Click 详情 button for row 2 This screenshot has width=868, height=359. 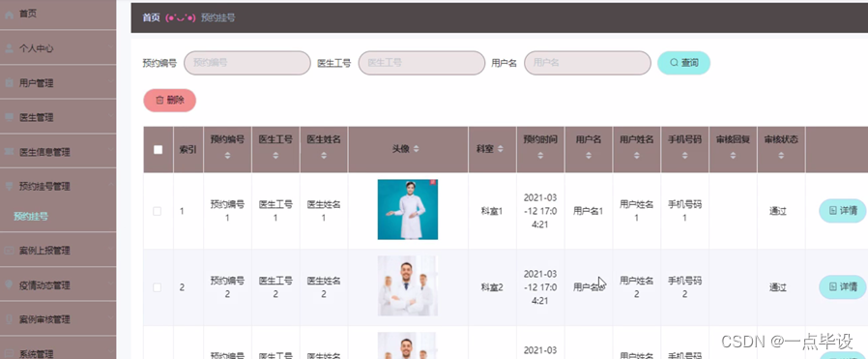843,286
